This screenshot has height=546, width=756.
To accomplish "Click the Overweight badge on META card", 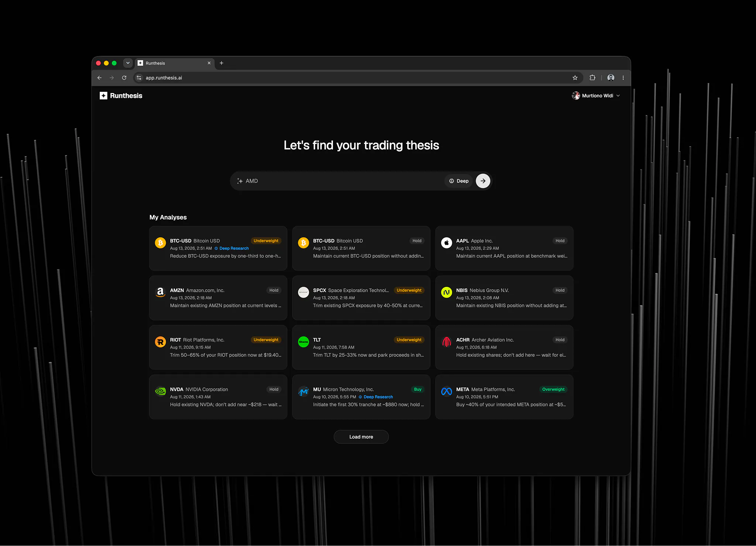I will [553, 389].
